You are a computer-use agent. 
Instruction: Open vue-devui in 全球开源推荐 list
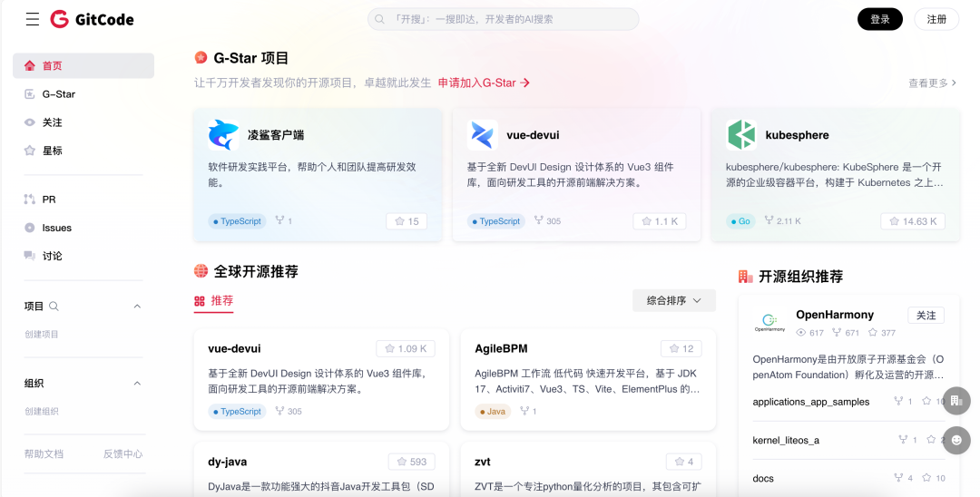tap(234, 348)
